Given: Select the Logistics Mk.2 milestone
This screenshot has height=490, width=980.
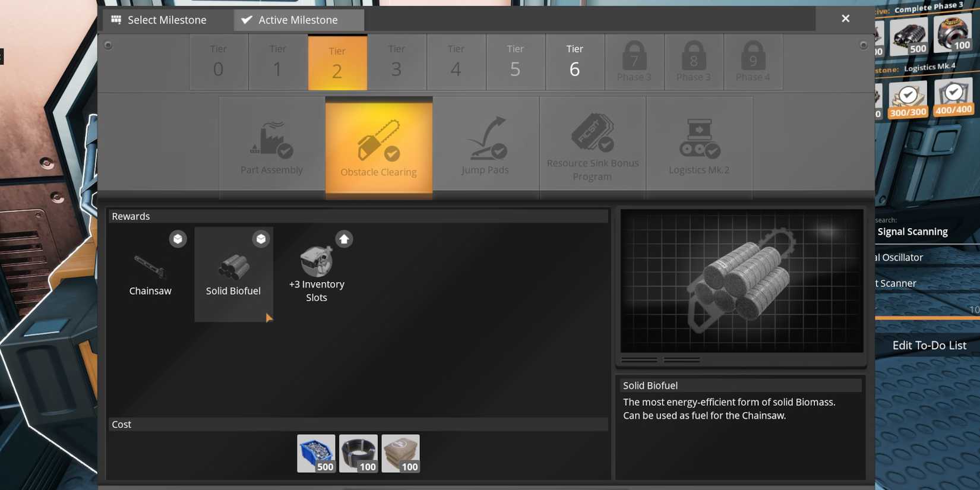Looking at the screenshot, I should tap(699, 147).
